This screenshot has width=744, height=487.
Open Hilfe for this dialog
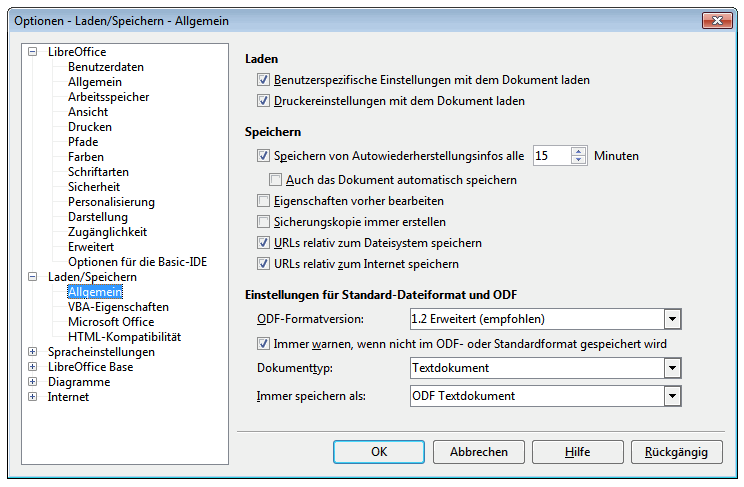click(577, 452)
